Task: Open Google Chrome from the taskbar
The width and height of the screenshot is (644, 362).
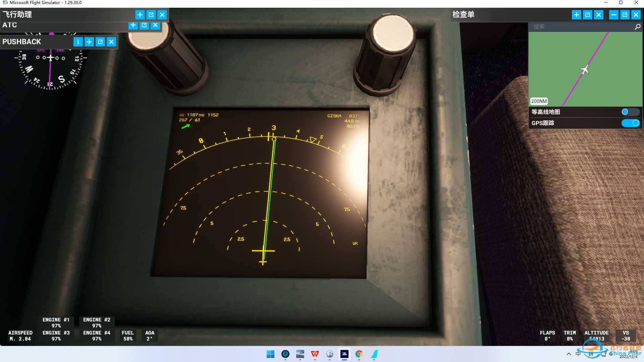Action: [359, 354]
